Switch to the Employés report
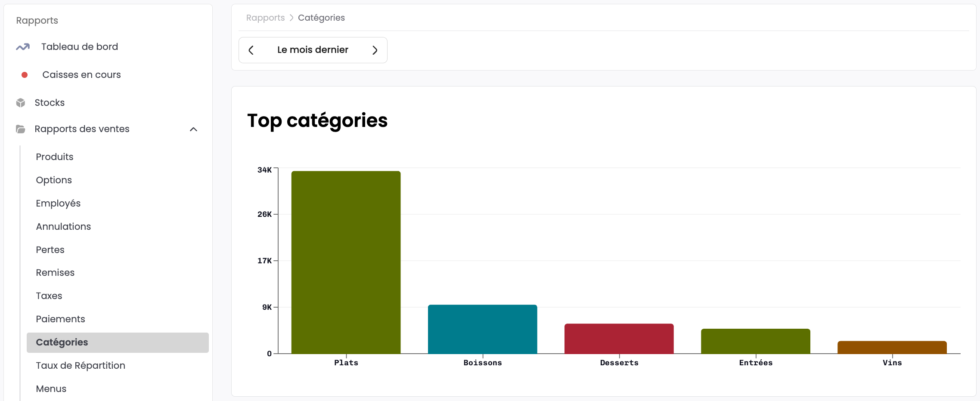 pyautogui.click(x=58, y=203)
